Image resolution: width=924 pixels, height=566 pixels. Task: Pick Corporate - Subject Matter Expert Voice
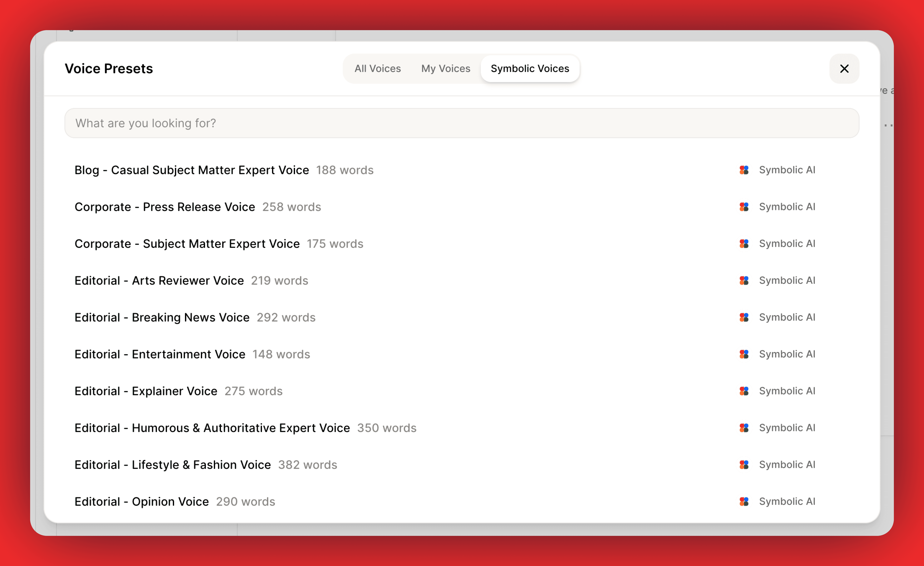click(x=187, y=244)
